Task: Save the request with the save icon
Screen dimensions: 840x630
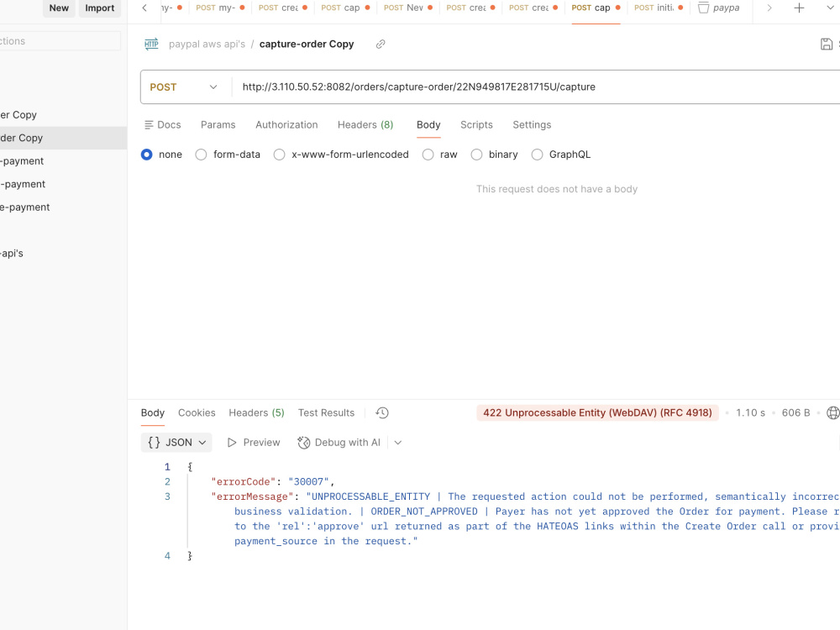Action: tap(827, 44)
